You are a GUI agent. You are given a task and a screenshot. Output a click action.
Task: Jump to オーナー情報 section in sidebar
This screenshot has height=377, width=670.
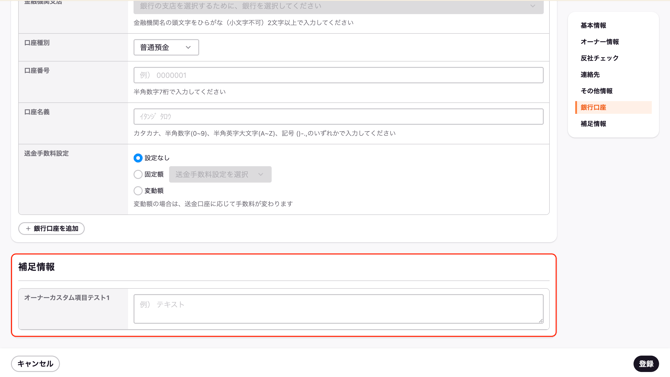point(599,42)
